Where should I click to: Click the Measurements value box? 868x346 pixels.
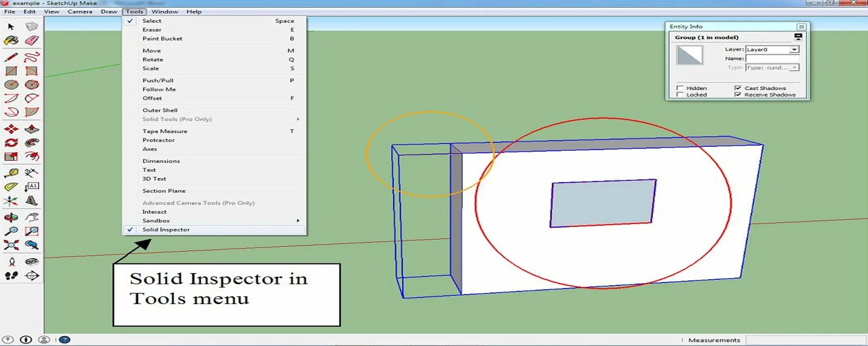[x=805, y=340]
